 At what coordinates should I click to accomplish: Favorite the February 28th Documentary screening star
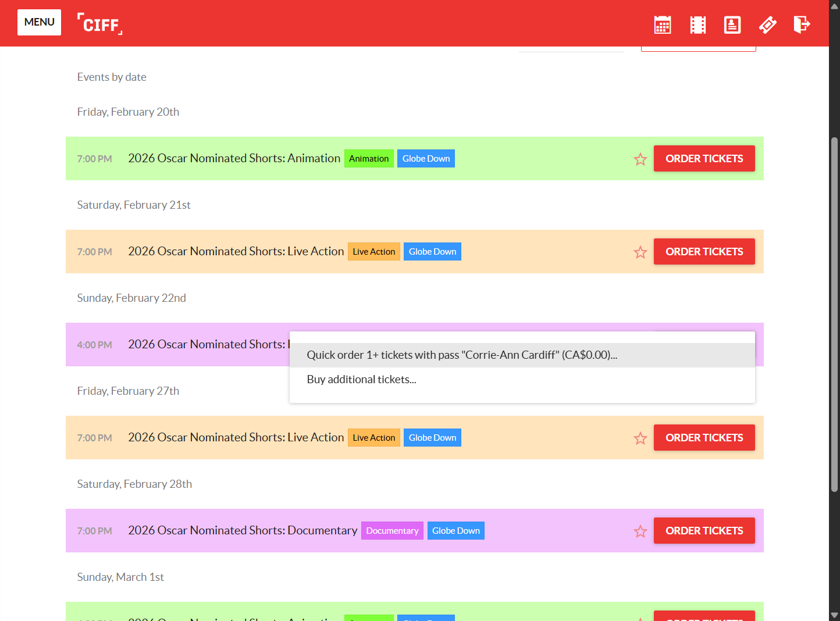click(x=640, y=531)
